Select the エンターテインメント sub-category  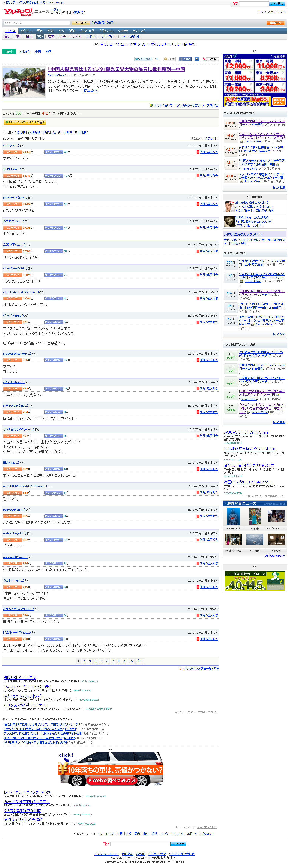click(x=70, y=36)
